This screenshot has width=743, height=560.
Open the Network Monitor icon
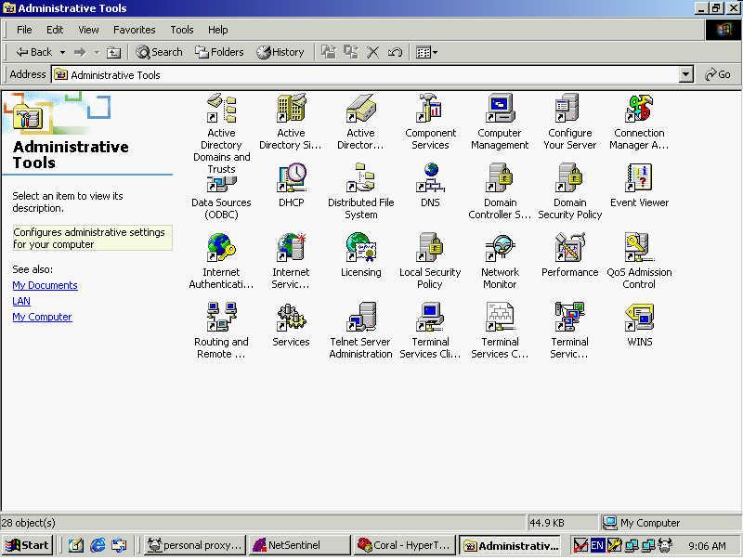(500, 249)
